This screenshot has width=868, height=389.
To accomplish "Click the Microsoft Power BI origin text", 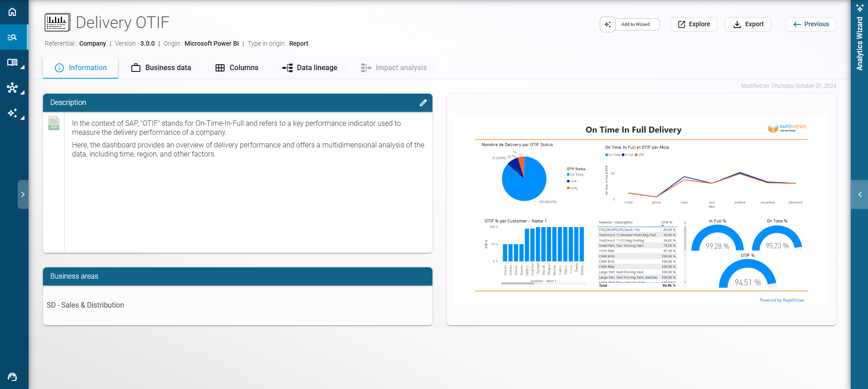I will tap(211, 44).
